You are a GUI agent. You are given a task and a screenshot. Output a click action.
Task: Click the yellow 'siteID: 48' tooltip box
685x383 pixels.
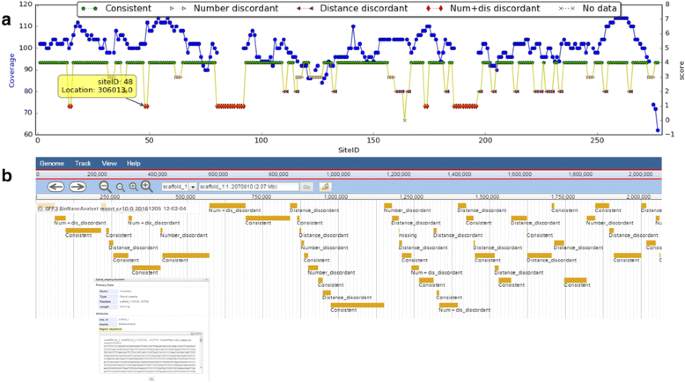point(97,86)
